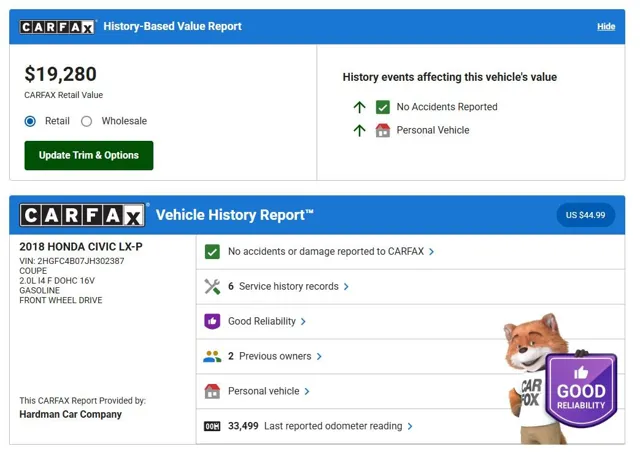The height and width of the screenshot is (452, 640).
Task: Click the previous owners people icon
Action: [x=212, y=356]
